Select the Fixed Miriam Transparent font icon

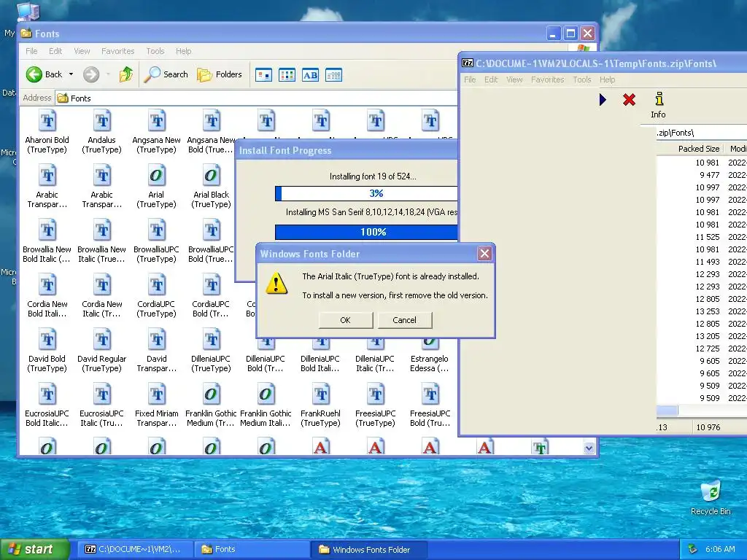click(x=157, y=405)
